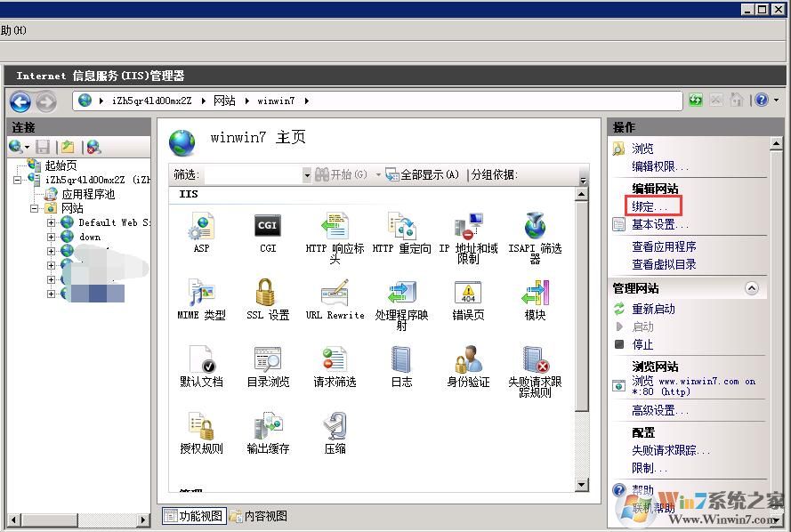
Task: Click the help question-mark toolbar icon
Action: point(762,100)
